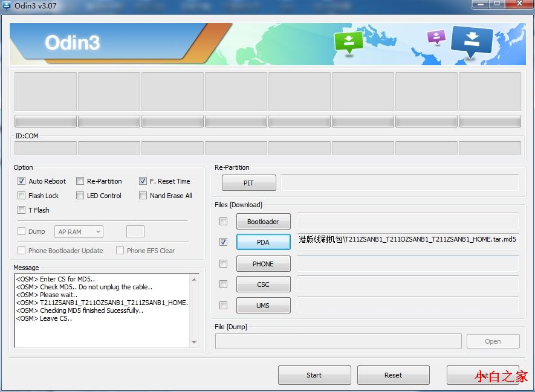
Task: Tick the checkbox beside UMS button
Action: (x=224, y=305)
